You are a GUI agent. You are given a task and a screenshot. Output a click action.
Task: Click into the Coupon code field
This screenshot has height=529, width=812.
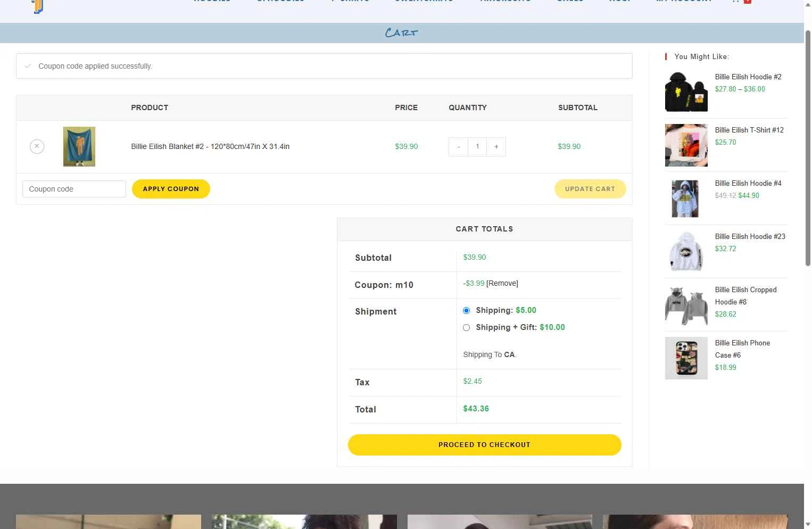point(74,189)
